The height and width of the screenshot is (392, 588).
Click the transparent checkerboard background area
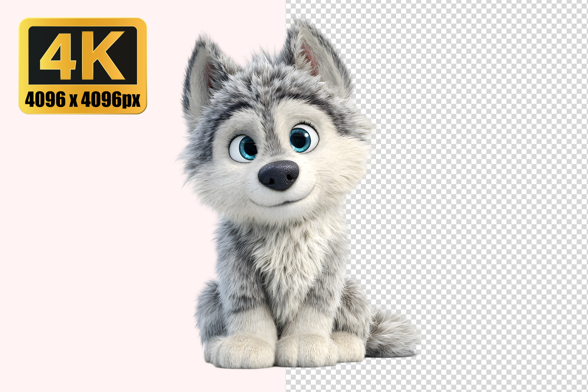[x=490, y=196]
